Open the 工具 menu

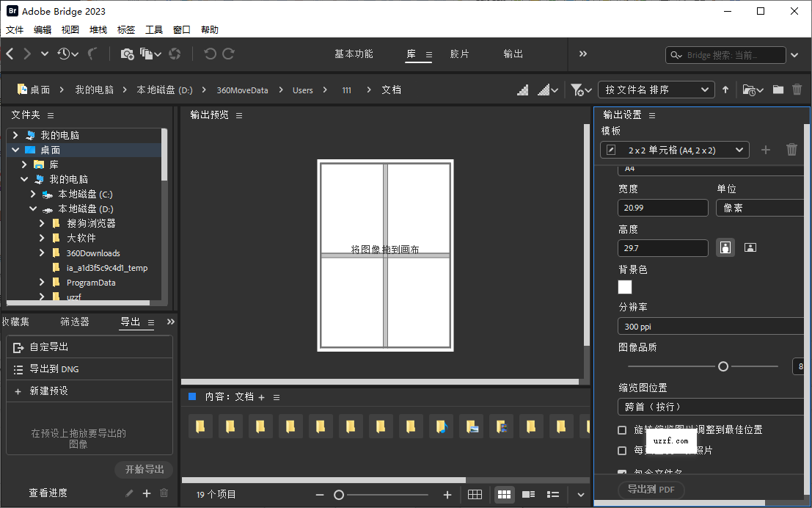154,29
